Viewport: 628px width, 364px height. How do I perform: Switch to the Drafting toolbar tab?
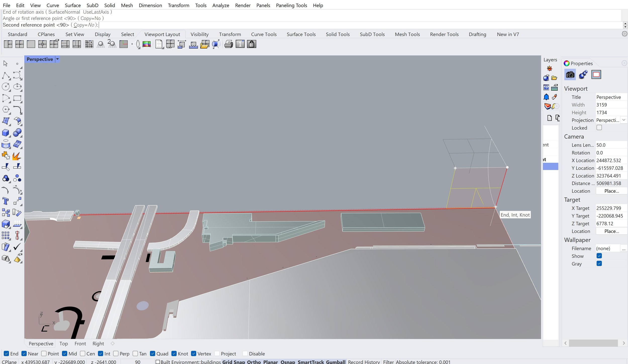477,34
